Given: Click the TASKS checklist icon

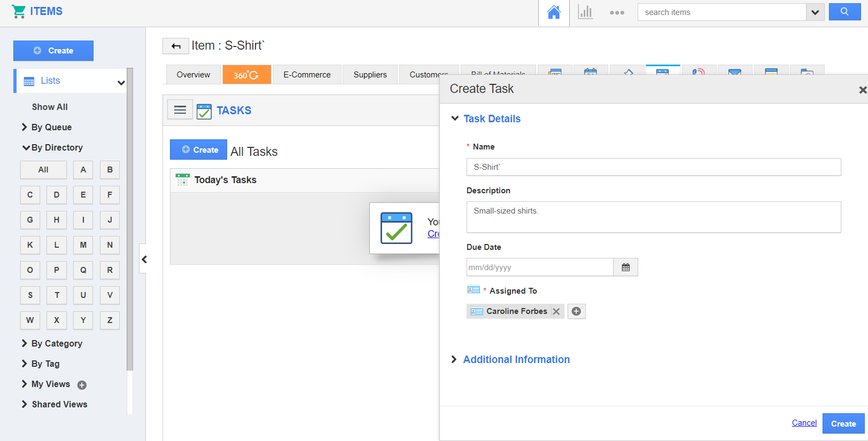Looking at the screenshot, I should [x=204, y=111].
